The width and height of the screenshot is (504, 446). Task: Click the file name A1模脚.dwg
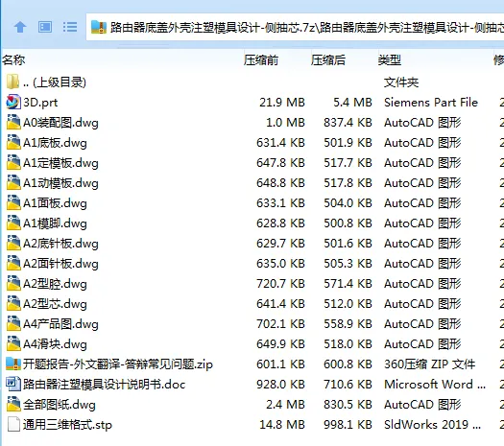pyautogui.click(x=55, y=223)
